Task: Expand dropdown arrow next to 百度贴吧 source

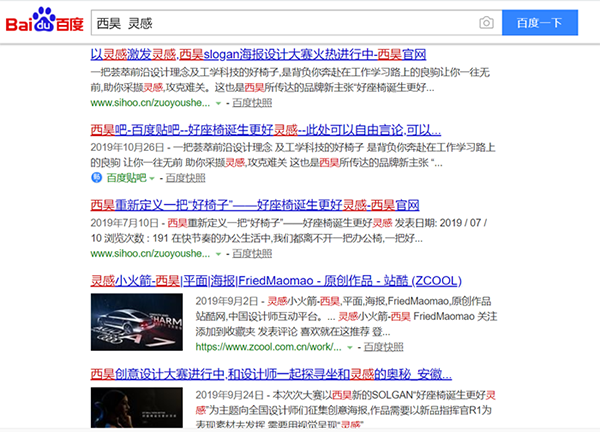Action: pos(153,177)
